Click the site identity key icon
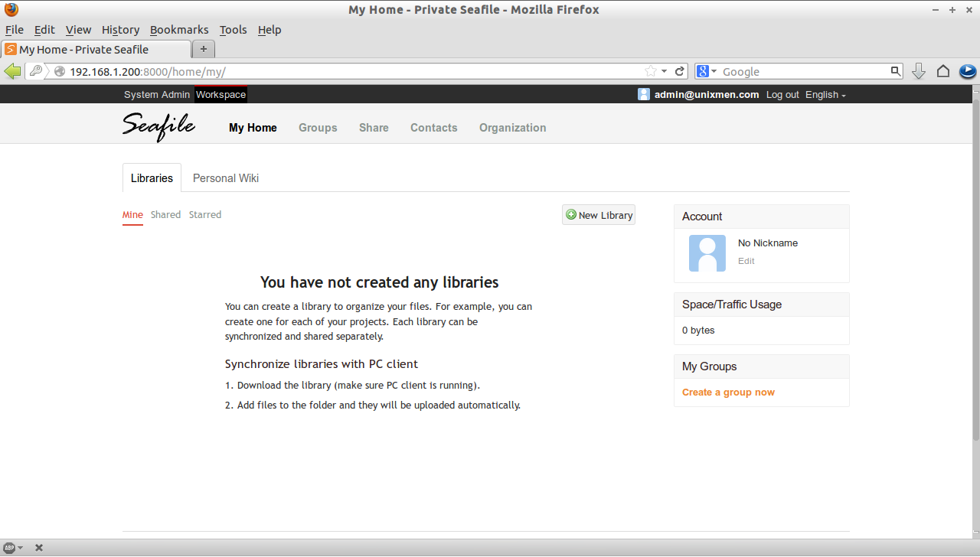980x557 pixels. click(x=36, y=71)
